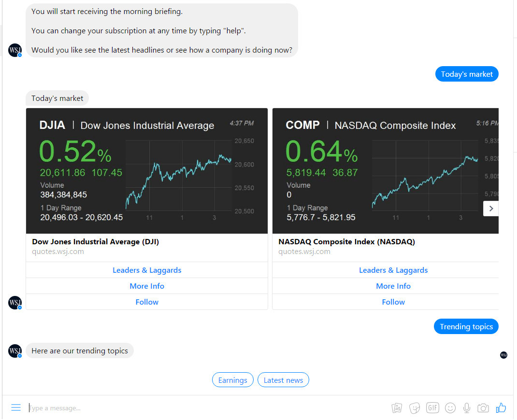Open More Info for NASDAQ Composite

coord(393,286)
